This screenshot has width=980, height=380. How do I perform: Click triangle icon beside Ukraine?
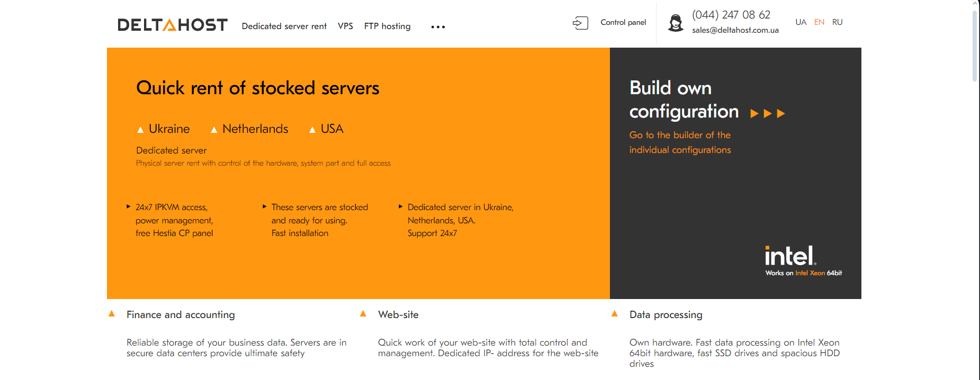click(140, 130)
